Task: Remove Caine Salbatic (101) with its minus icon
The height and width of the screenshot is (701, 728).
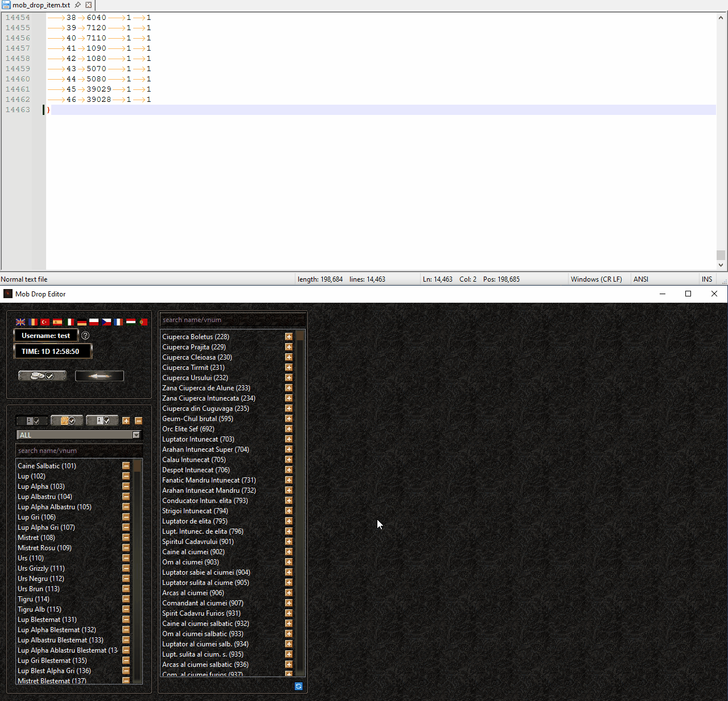Action: [x=126, y=466]
